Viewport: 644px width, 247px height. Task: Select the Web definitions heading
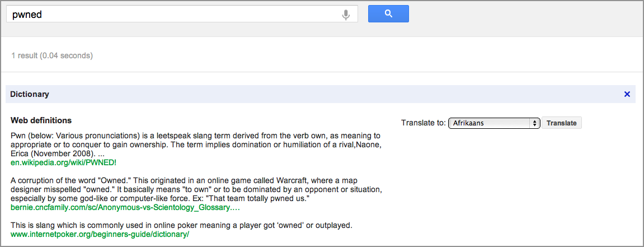tap(41, 120)
